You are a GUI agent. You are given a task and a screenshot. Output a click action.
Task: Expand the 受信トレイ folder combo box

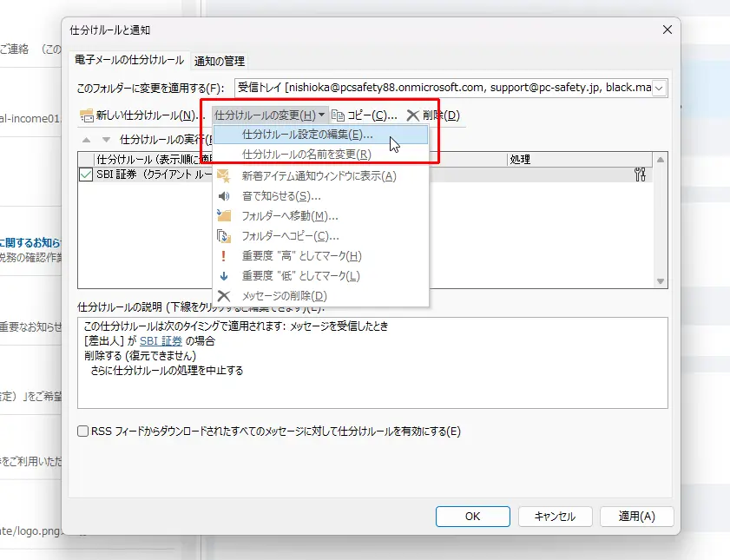[x=659, y=88]
